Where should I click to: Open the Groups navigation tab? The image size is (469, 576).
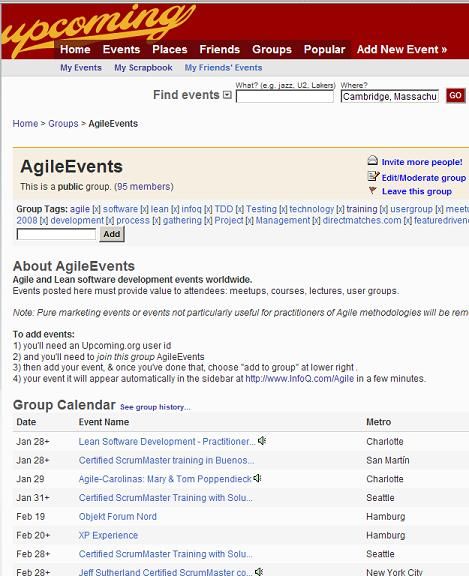click(x=272, y=49)
